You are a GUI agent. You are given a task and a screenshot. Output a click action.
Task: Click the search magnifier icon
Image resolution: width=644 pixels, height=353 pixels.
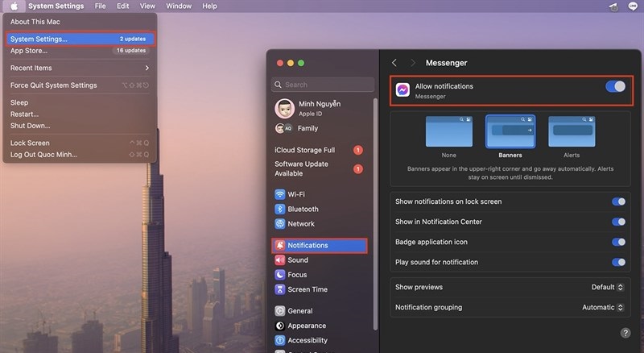pos(278,85)
